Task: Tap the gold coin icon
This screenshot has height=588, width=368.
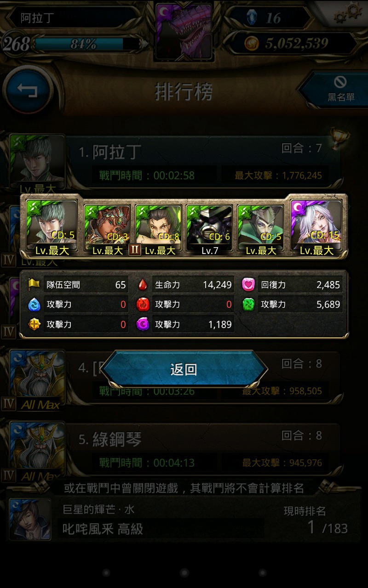Action: [x=251, y=44]
